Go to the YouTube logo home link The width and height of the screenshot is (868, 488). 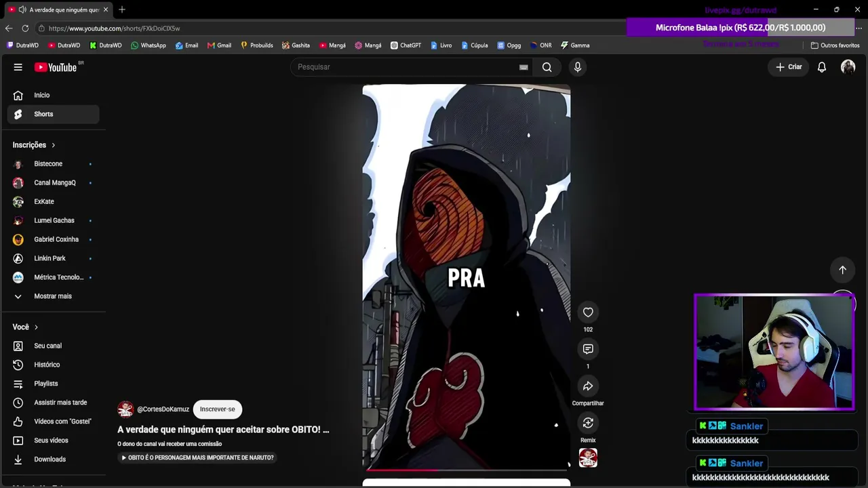click(x=56, y=67)
